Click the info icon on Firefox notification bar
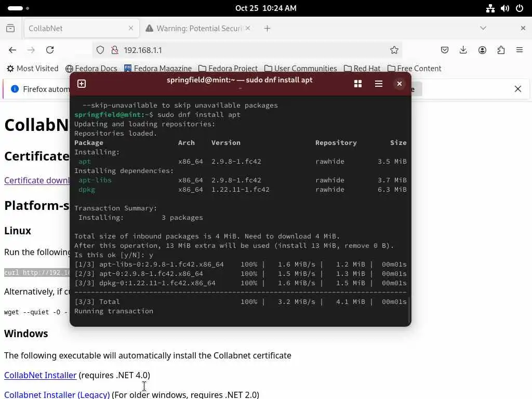 (15, 89)
